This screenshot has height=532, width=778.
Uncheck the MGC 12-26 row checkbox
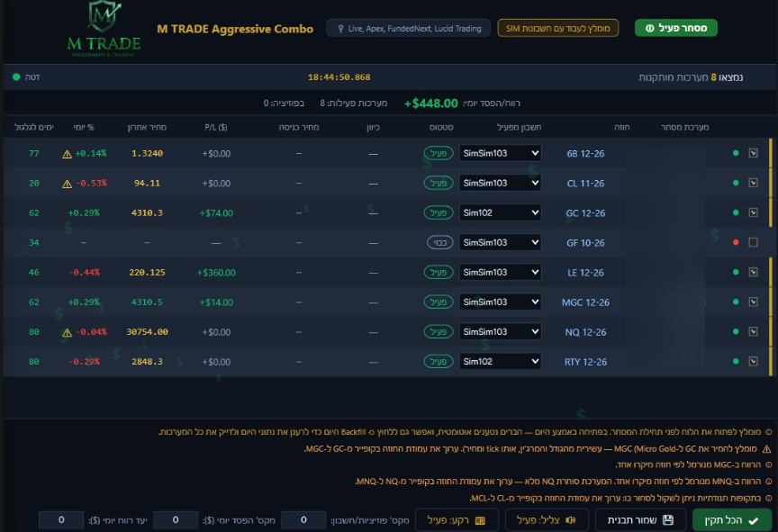(x=753, y=302)
